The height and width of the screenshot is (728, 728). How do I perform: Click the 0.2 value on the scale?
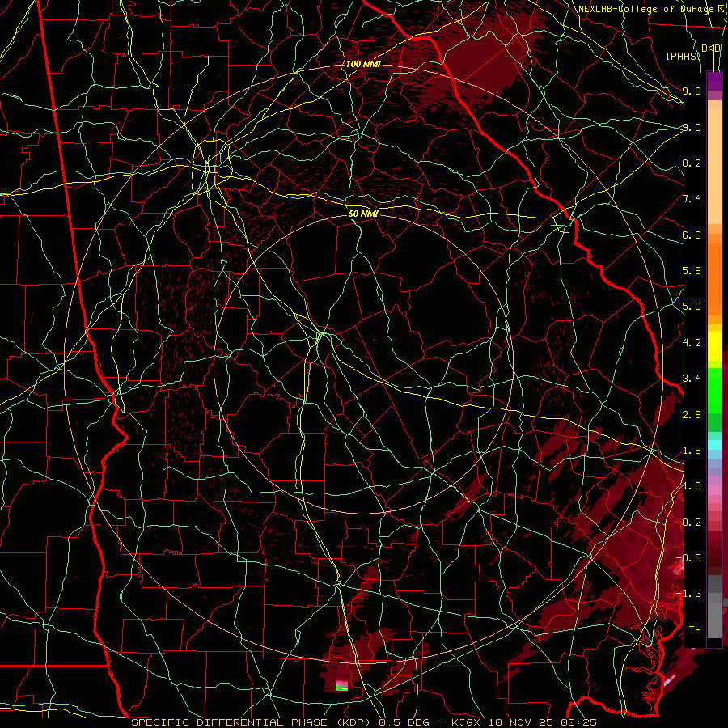tap(692, 523)
